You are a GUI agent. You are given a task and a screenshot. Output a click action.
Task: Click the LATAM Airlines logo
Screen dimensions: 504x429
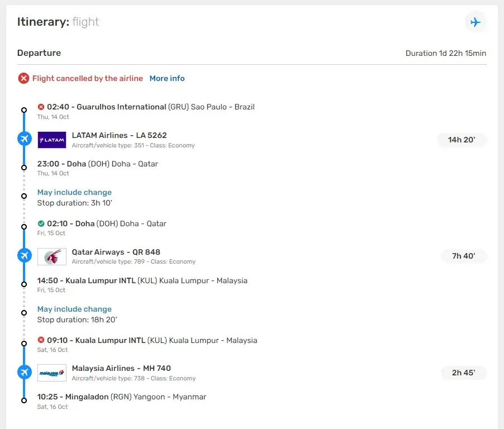click(52, 140)
